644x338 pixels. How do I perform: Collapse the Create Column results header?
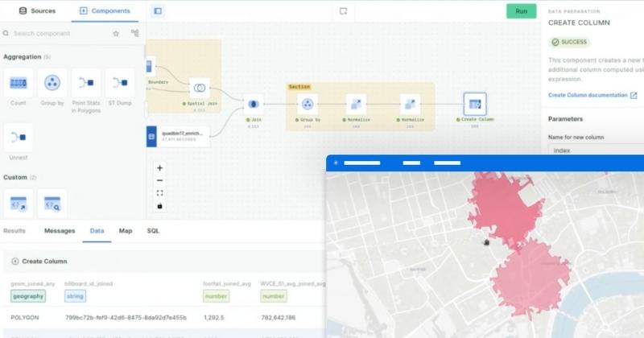tap(14, 262)
